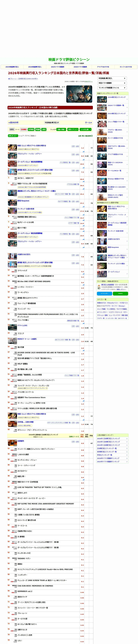Go to previous year via ≪前2025年 link
This screenshot has height=644, width=138.
[x=14, y=122]
